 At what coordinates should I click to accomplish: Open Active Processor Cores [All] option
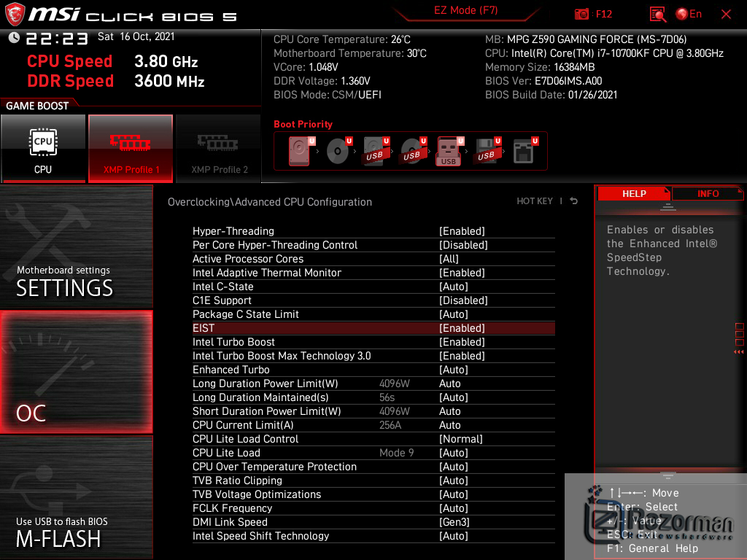click(449, 259)
